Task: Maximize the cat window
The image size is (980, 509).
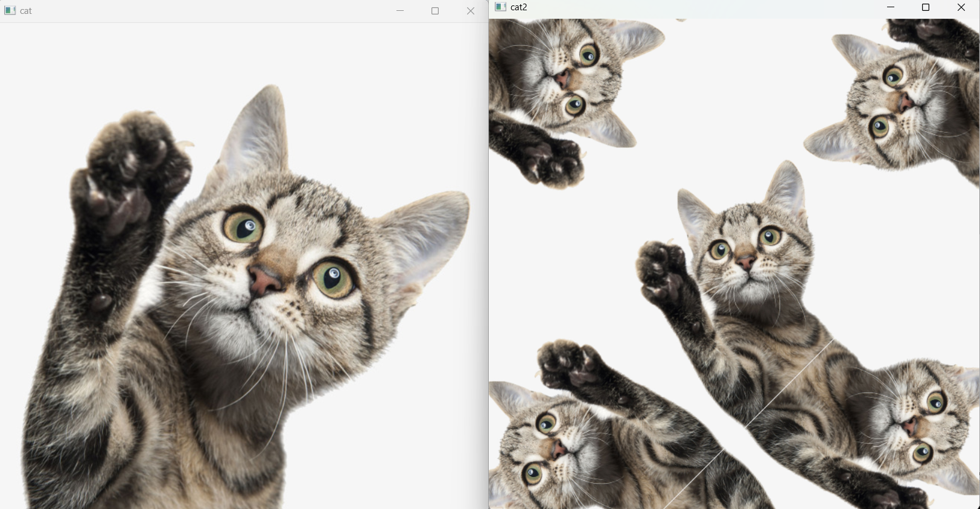Action: point(435,11)
